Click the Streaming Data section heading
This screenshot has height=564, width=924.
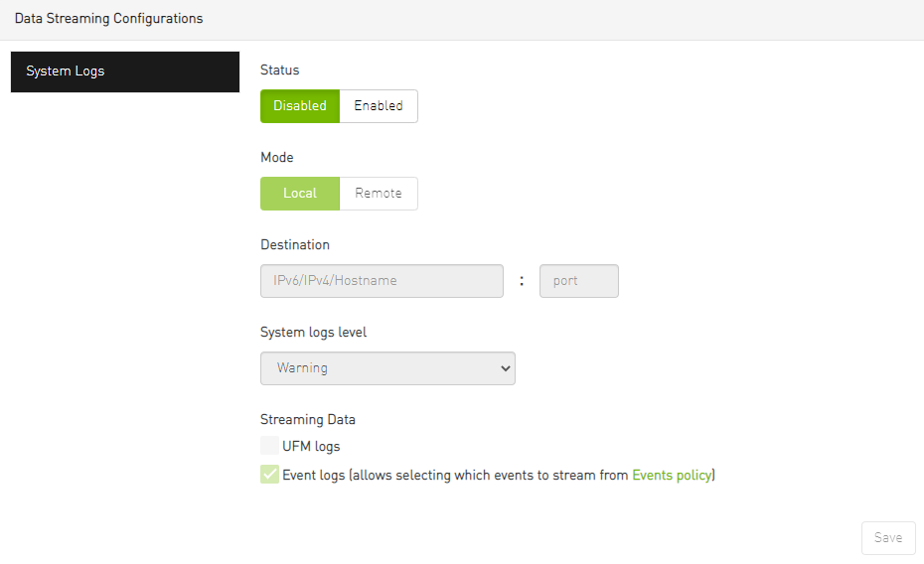coord(307,419)
